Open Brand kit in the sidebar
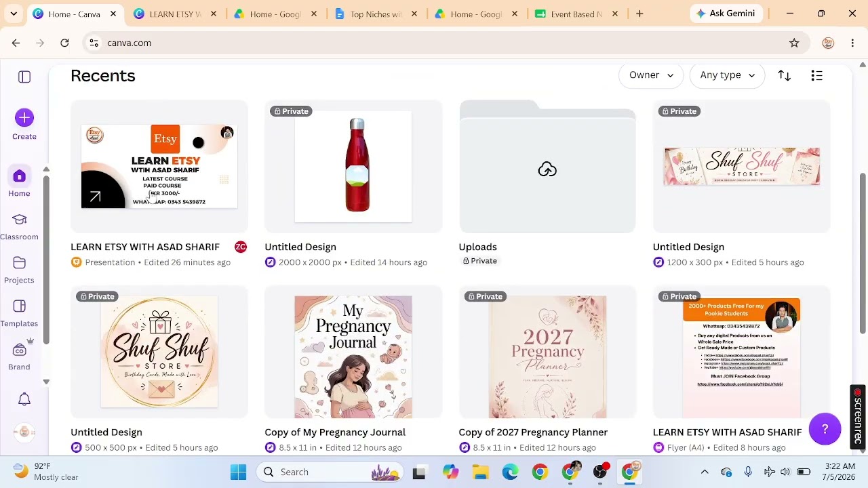This screenshot has height=488, width=868. click(x=19, y=356)
